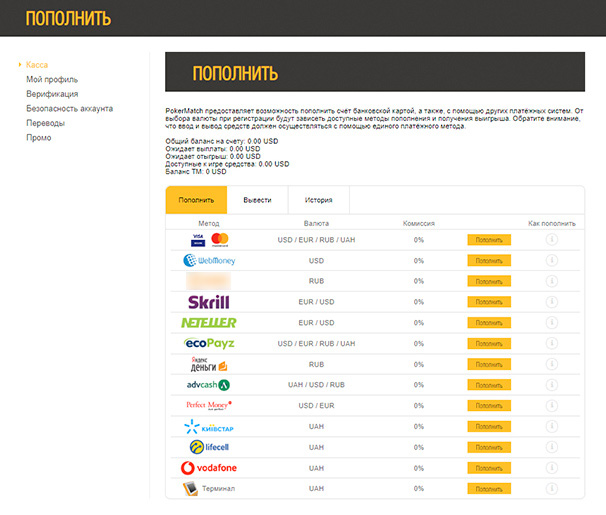Image resolution: width=606 pixels, height=515 pixels.
Task: Navigate to Промо in sidebar
Action: 39,138
